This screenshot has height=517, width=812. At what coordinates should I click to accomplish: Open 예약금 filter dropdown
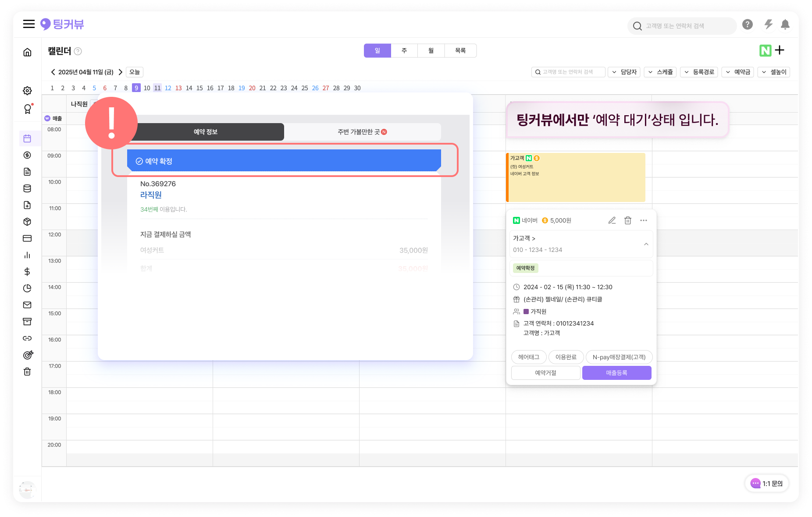[x=737, y=72]
